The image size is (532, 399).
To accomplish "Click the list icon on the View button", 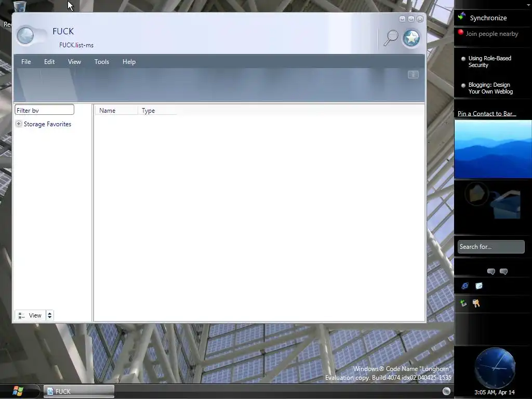I will click(x=21, y=315).
